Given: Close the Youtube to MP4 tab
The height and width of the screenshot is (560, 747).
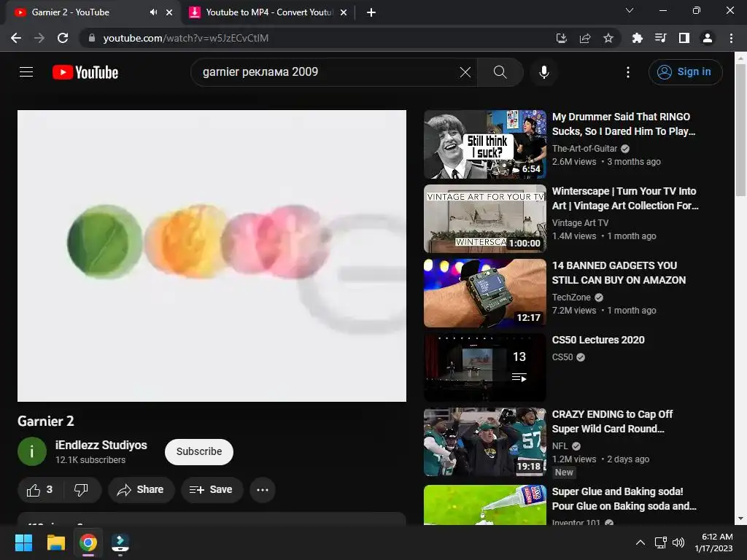Looking at the screenshot, I should click(x=344, y=12).
